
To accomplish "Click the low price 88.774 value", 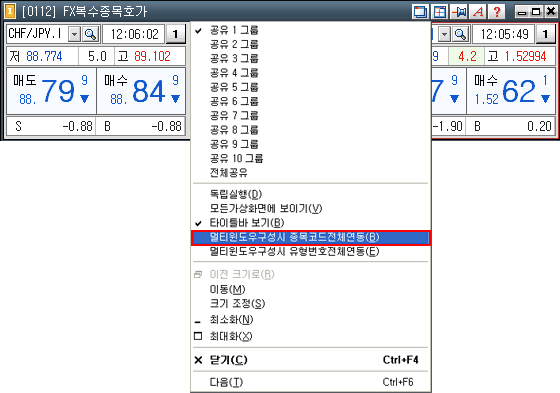I will click(x=44, y=56).
